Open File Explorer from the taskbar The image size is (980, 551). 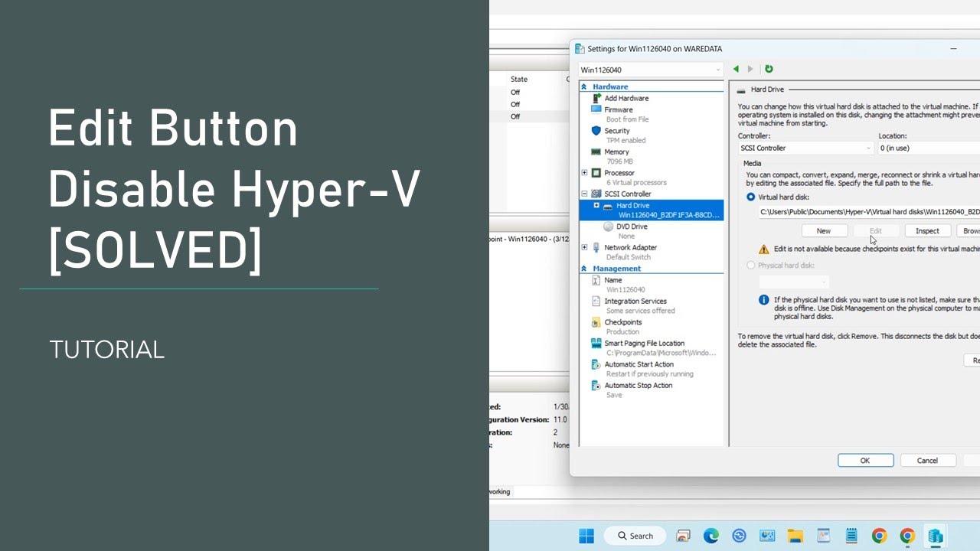point(795,536)
